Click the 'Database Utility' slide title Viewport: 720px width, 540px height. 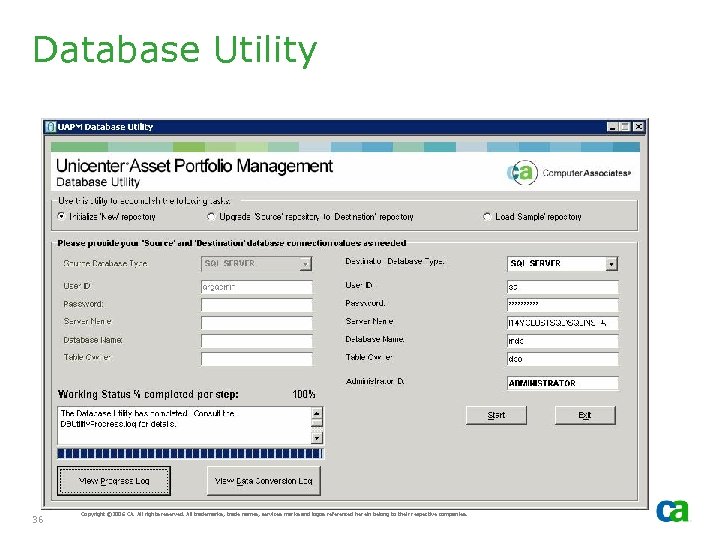pyautogui.click(x=175, y=50)
